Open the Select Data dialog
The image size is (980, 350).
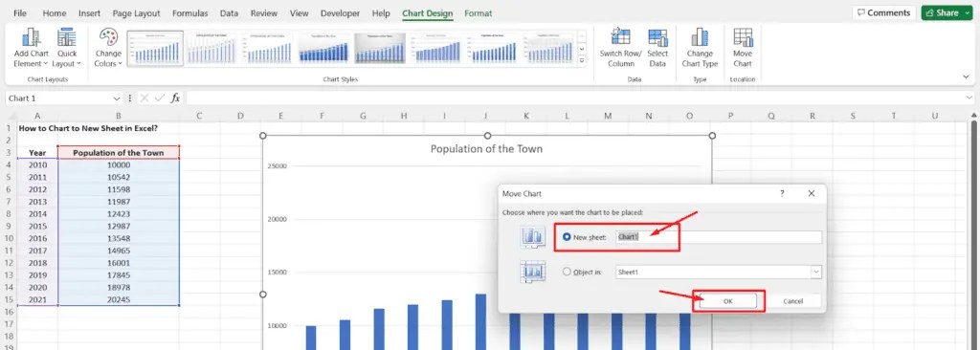(657, 48)
